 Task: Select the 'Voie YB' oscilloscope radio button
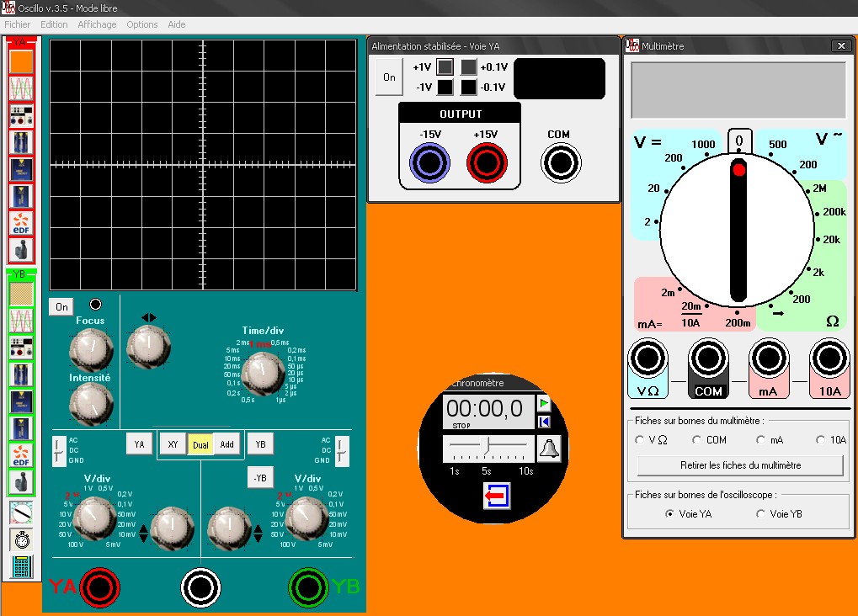coord(761,513)
